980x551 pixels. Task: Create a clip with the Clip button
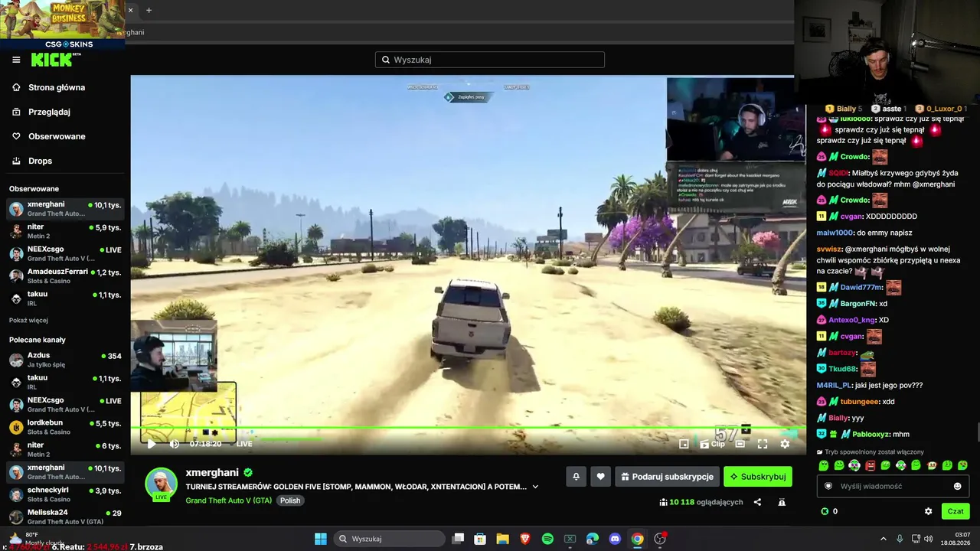tap(713, 444)
